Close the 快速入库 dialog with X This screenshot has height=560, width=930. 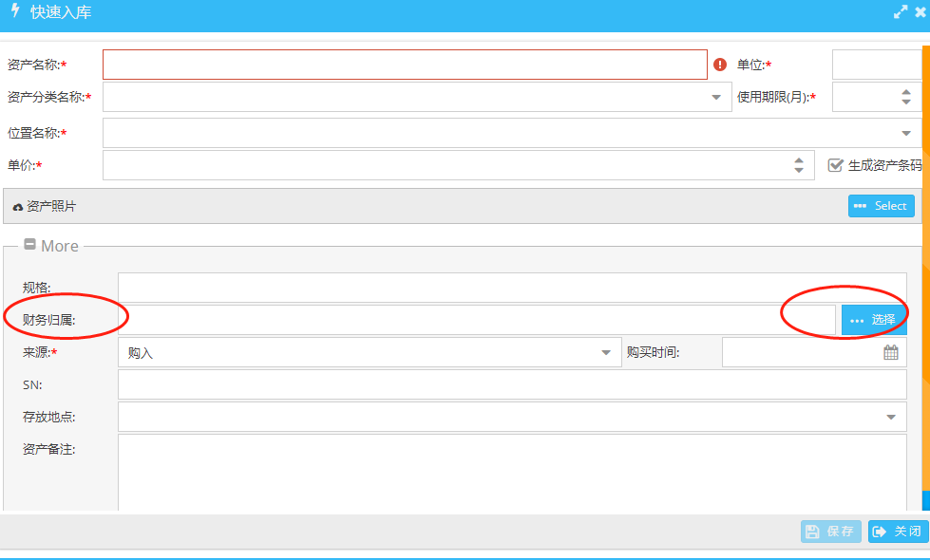click(x=921, y=11)
